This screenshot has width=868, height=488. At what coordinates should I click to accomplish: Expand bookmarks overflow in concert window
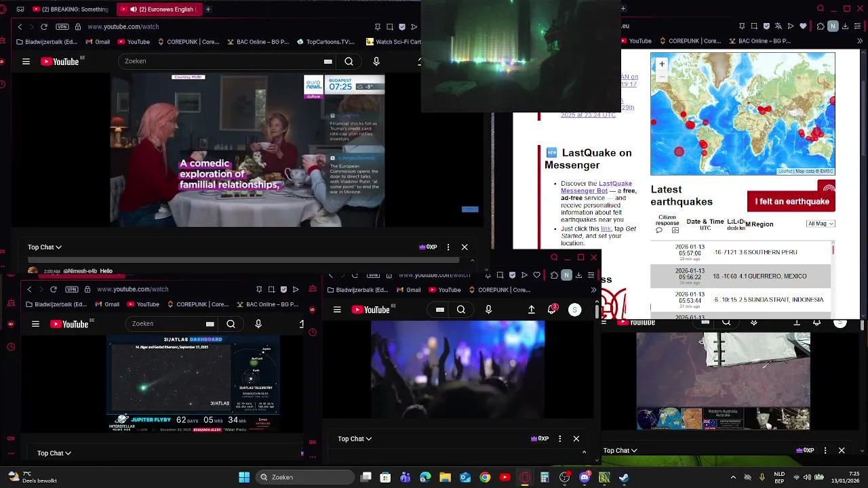click(x=593, y=290)
